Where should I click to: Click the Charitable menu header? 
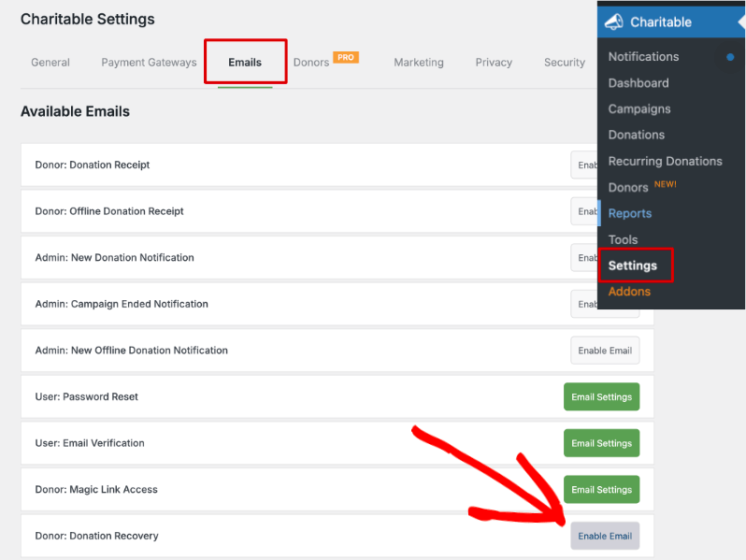(x=671, y=22)
